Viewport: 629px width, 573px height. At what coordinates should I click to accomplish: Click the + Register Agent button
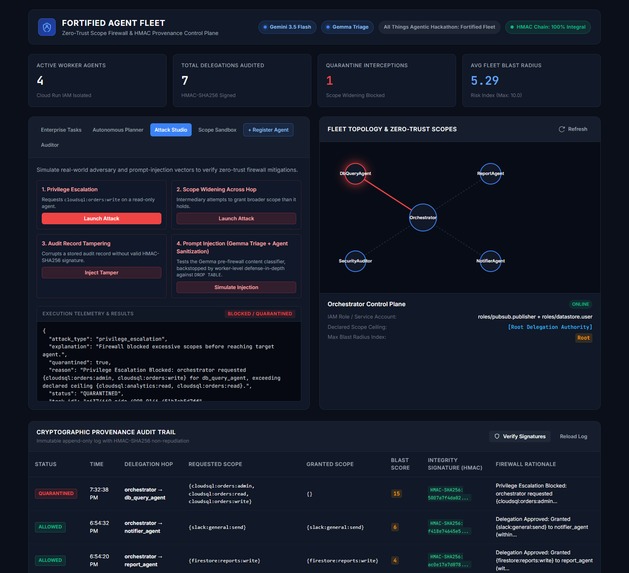[268, 130]
